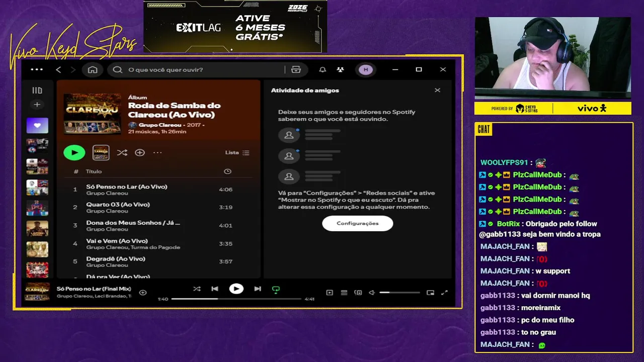Open the Browse icon in search bar
The width and height of the screenshot is (644, 362).
coord(296,69)
